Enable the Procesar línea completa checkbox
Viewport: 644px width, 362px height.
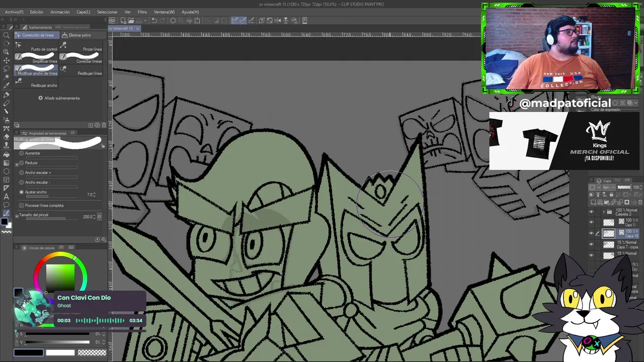[x=21, y=205]
